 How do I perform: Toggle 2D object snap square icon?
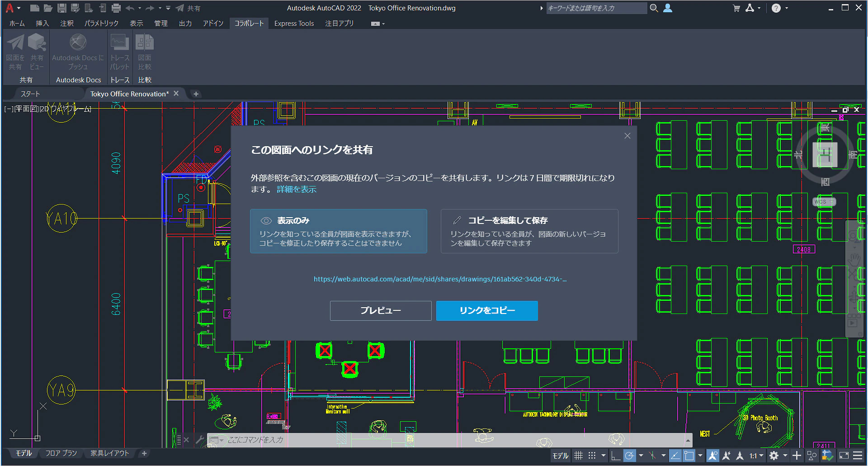pyautogui.click(x=689, y=456)
